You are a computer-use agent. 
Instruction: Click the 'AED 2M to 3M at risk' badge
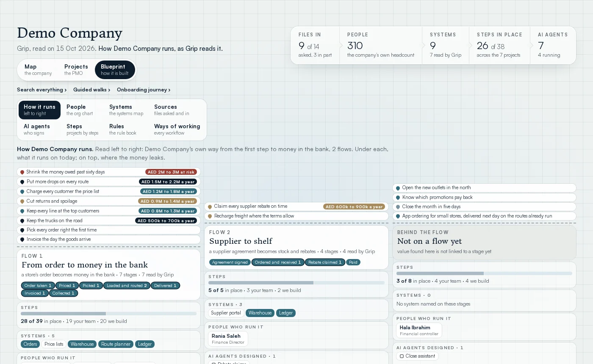pyautogui.click(x=171, y=172)
